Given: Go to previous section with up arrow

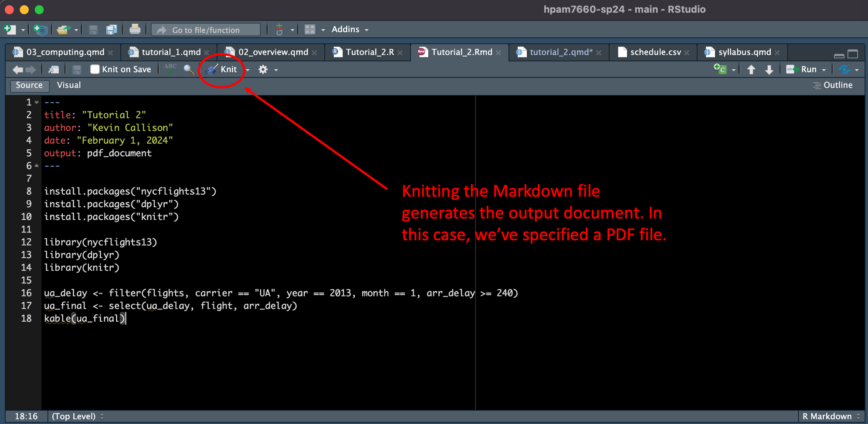Looking at the screenshot, I should (x=751, y=70).
